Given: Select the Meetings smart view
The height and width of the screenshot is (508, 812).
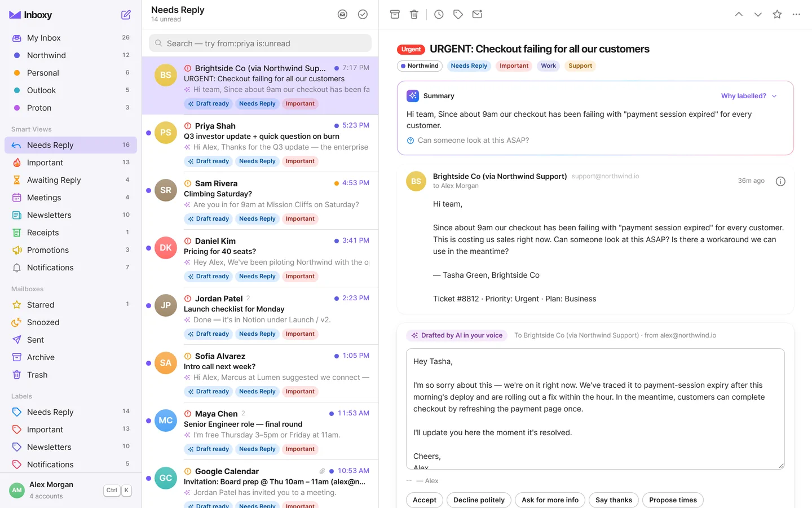Looking at the screenshot, I should (x=70, y=198).
